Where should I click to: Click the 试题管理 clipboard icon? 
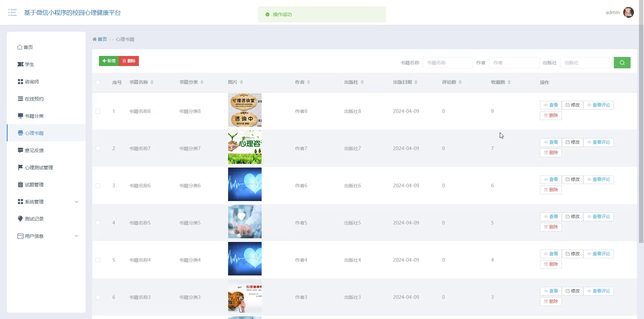(x=20, y=184)
